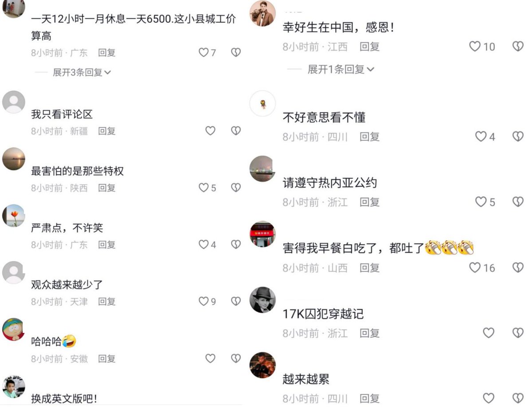Image resolution: width=532 pixels, height=407 pixels.
Task: Click chevron next to 展开3条回复
Action: [107, 72]
